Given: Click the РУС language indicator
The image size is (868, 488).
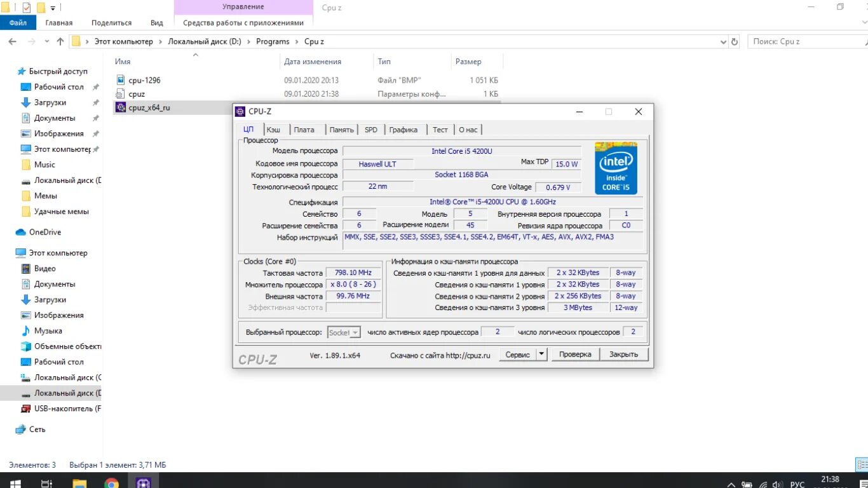Looking at the screenshot, I should point(797,484).
